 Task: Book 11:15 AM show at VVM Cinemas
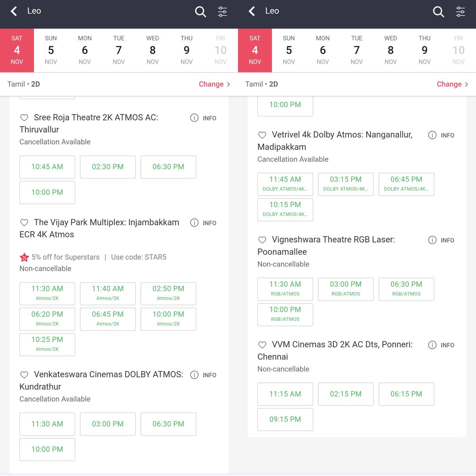[x=285, y=394]
